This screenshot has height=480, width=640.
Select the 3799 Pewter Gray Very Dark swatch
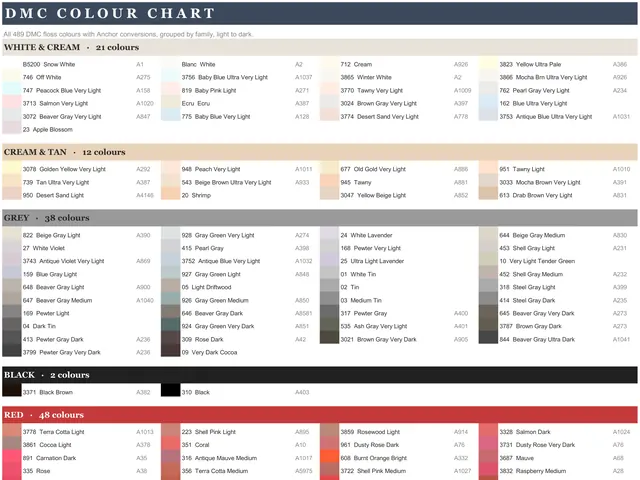point(11,352)
